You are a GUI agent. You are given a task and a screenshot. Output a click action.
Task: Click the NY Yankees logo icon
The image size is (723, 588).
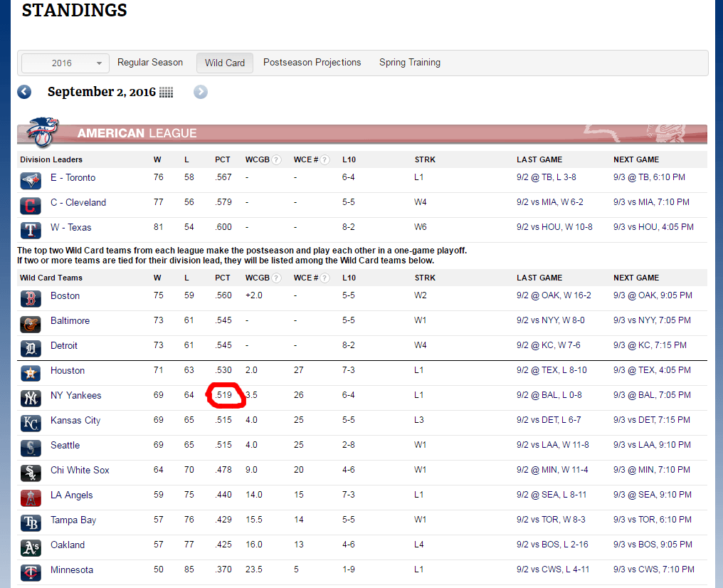click(x=31, y=399)
